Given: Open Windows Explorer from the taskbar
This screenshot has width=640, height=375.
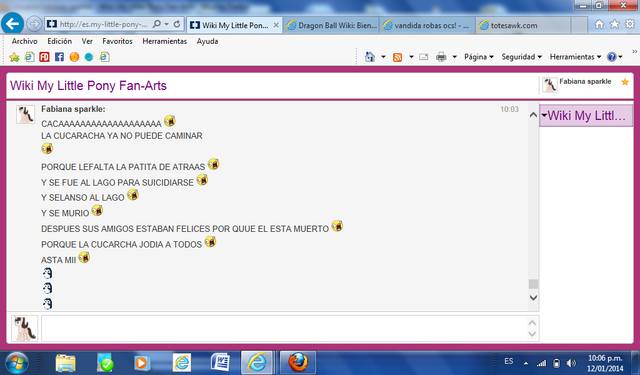Looking at the screenshot, I should click(66, 362).
